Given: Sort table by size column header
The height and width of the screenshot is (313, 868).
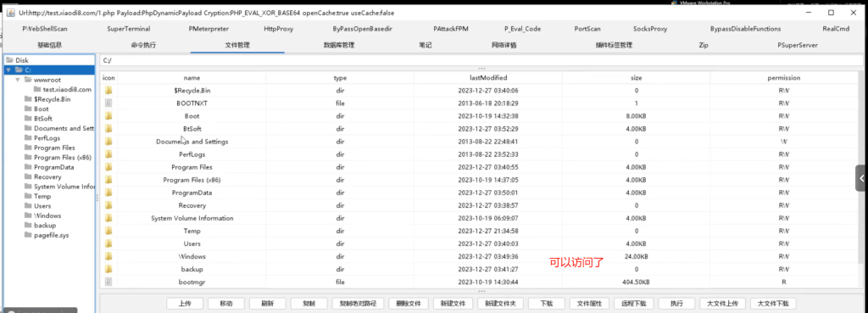Looking at the screenshot, I should 636,78.
